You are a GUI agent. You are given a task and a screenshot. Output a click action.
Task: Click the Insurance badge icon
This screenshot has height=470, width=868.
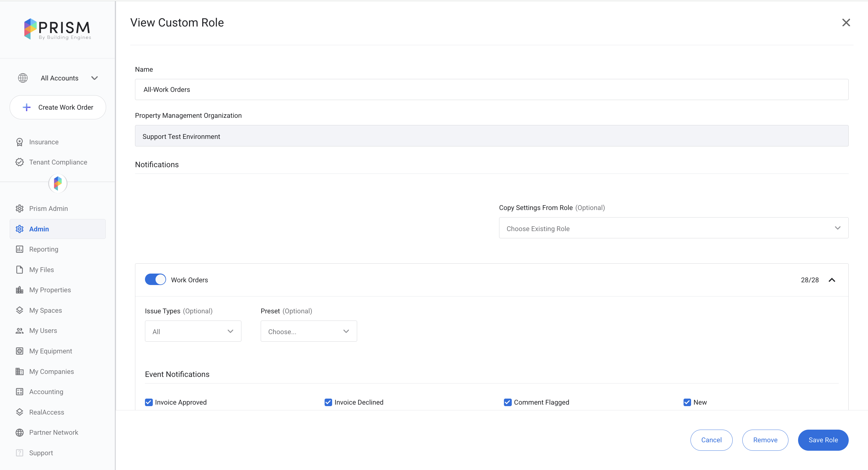(20, 142)
